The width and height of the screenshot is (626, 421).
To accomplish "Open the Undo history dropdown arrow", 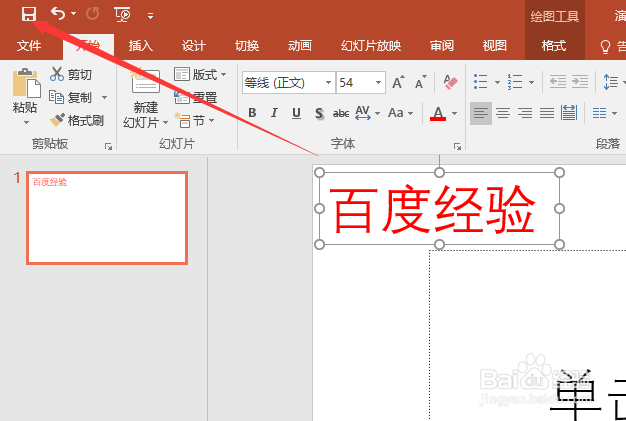I will click(x=73, y=14).
